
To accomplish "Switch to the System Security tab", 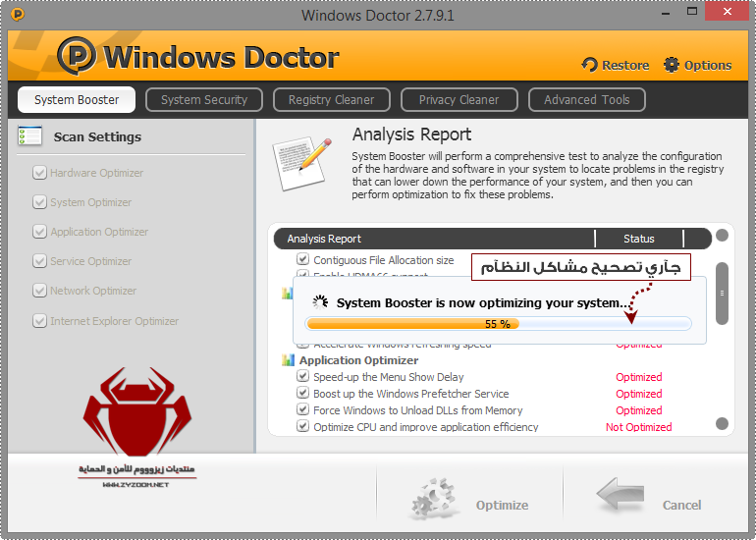I will [x=204, y=100].
